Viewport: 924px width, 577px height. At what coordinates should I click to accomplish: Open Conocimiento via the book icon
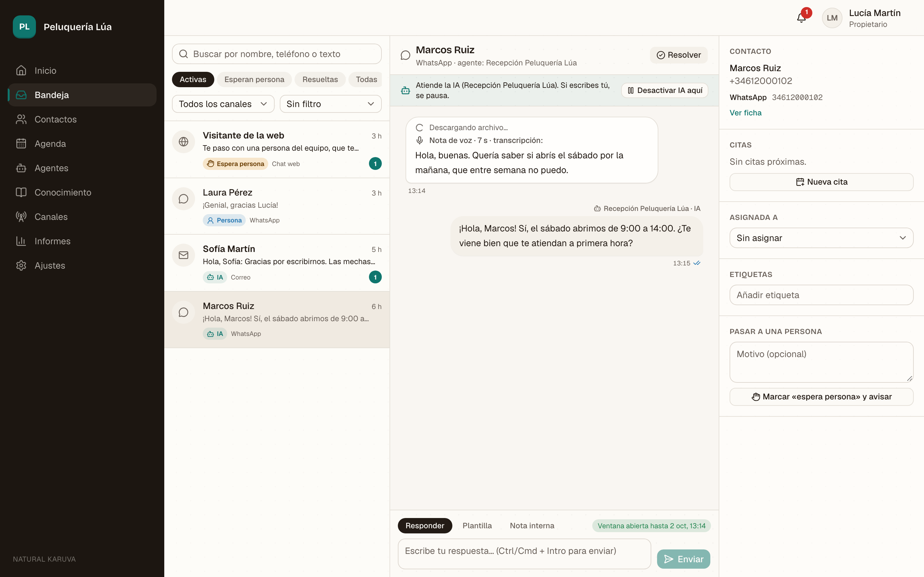(x=21, y=192)
